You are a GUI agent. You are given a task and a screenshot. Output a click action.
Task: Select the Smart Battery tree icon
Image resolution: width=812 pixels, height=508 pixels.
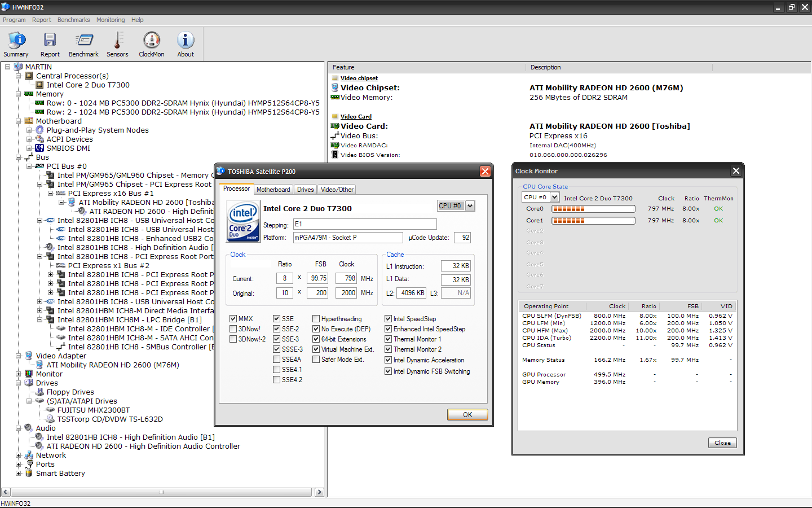pos(29,474)
